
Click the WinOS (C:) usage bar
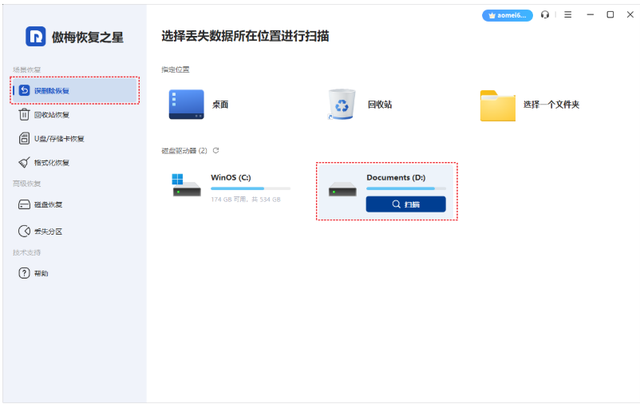click(251, 189)
